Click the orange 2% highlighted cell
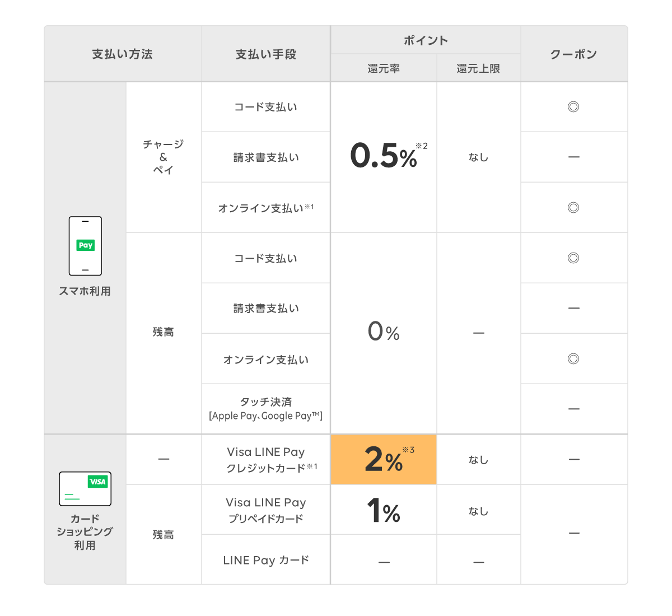The image size is (672, 616). [x=384, y=459]
